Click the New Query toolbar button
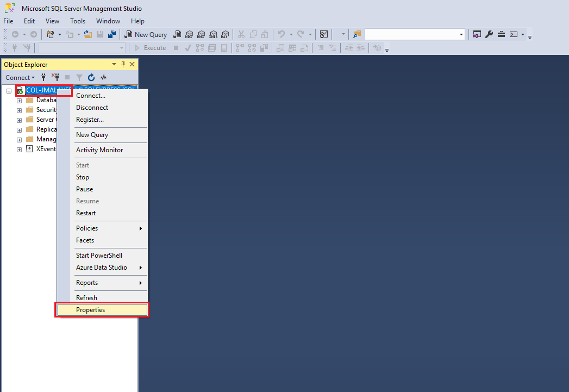The height and width of the screenshot is (392, 569). click(146, 34)
